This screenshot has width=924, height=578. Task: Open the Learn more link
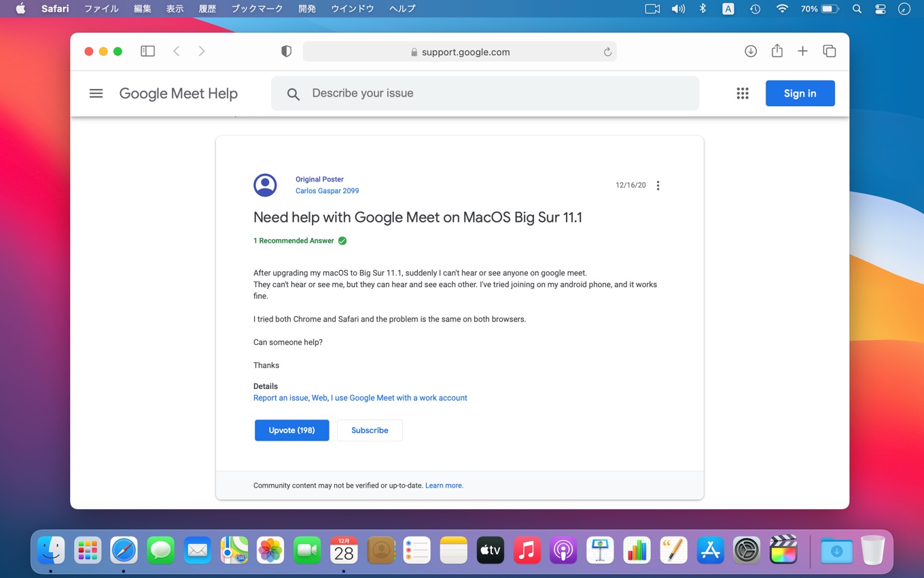click(x=444, y=486)
